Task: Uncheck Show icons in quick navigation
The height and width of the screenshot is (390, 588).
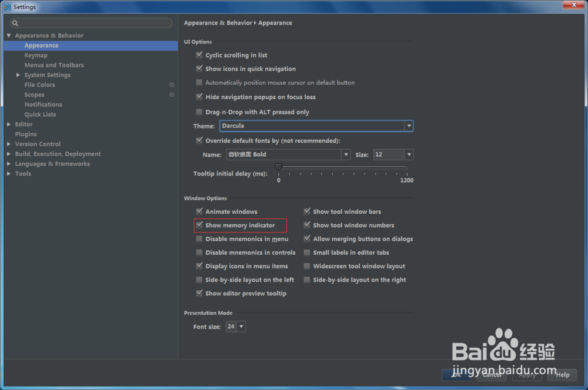Action: tap(199, 69)
